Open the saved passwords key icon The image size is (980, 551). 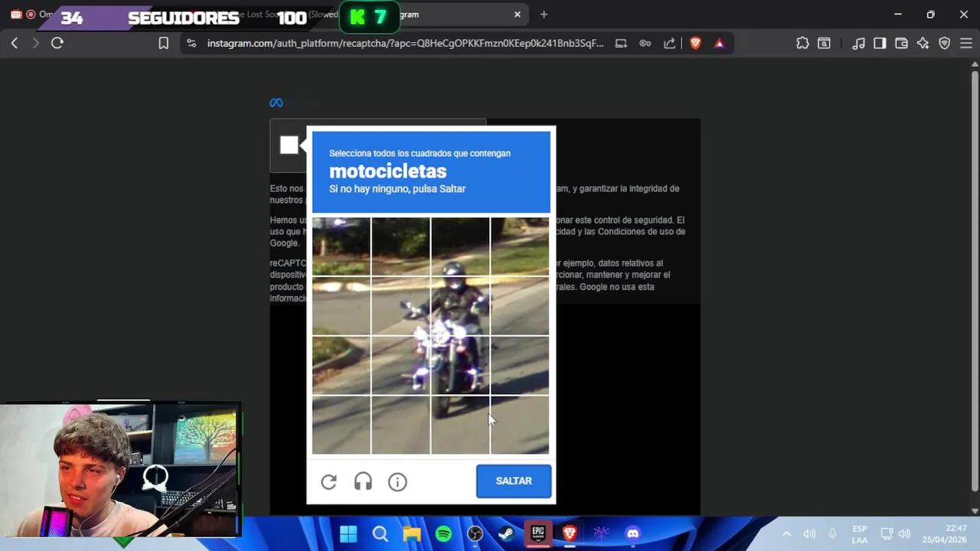645,44
